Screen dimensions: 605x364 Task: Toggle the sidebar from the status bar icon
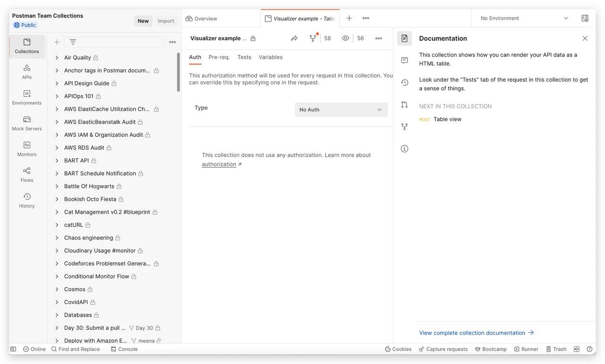click(x=13, y=349)
